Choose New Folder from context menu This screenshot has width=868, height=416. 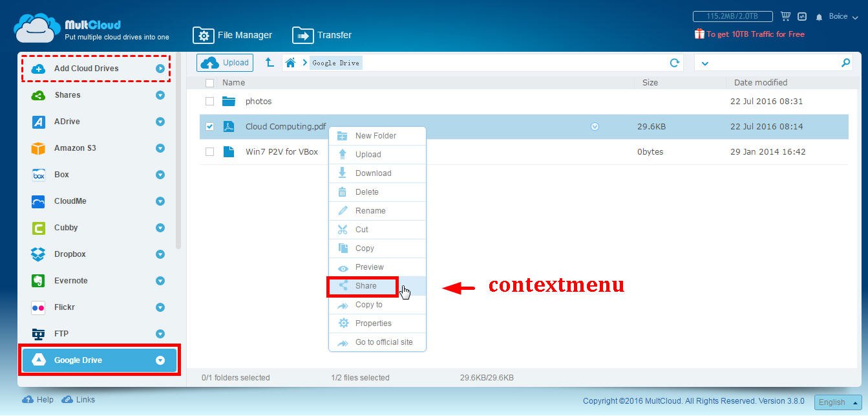click(377, 136)
